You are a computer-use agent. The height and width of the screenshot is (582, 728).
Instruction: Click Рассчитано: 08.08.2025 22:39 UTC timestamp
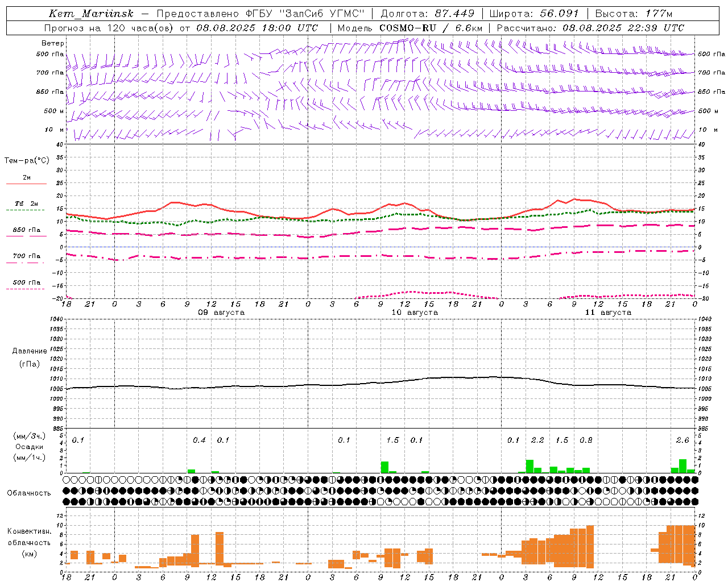click(590, 27)
